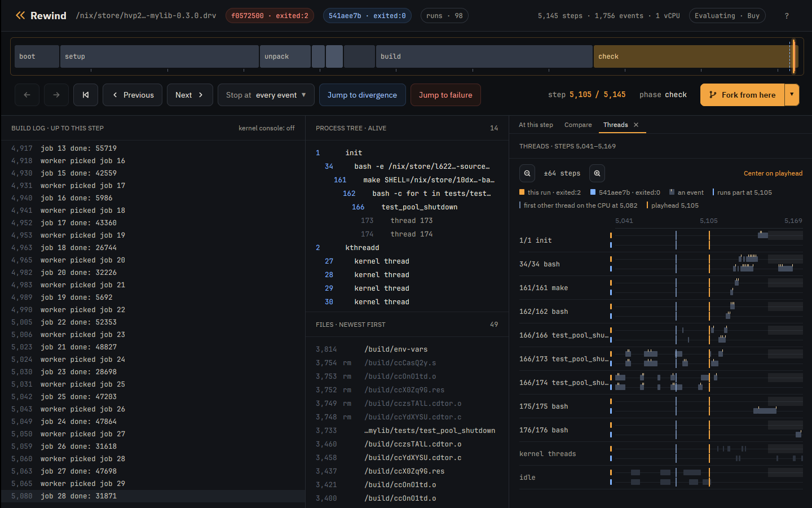This screenshot has width=812, height=508.
Task: Click Jump to failure
Action: pyautogui.click(x=445, y=95)
